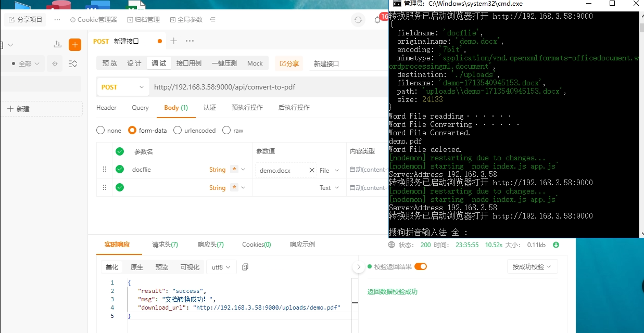Click the import icon beside the plus button
The width and height of the screenshot is (644, 333).
(x=57, y=45)
